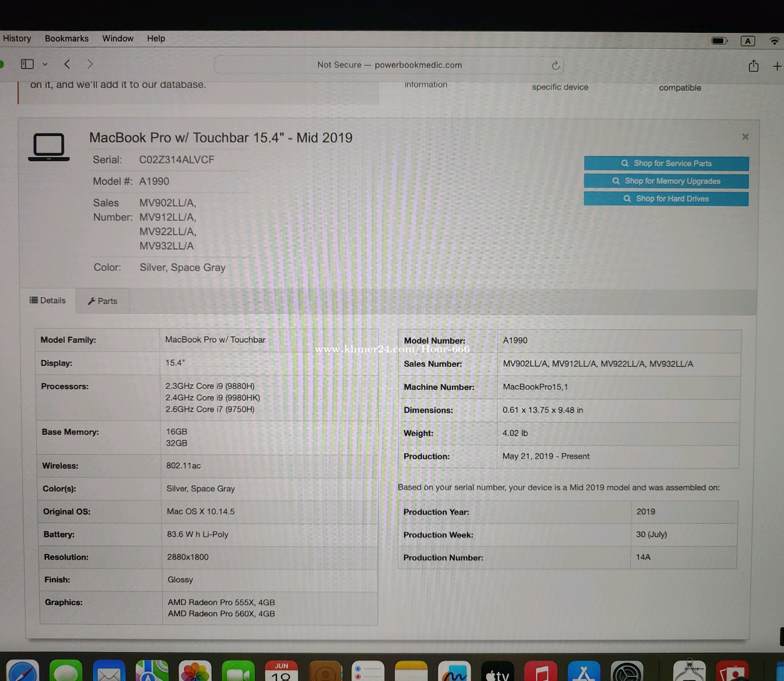Open Mail app in the Dock

(x=109, y=671)
